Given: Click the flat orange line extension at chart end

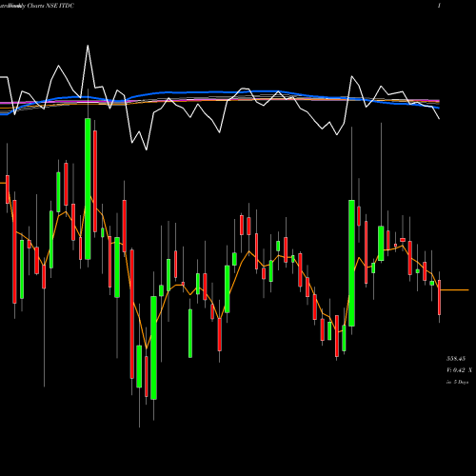Looking at the screenshot, I should [x=454, y=290].
